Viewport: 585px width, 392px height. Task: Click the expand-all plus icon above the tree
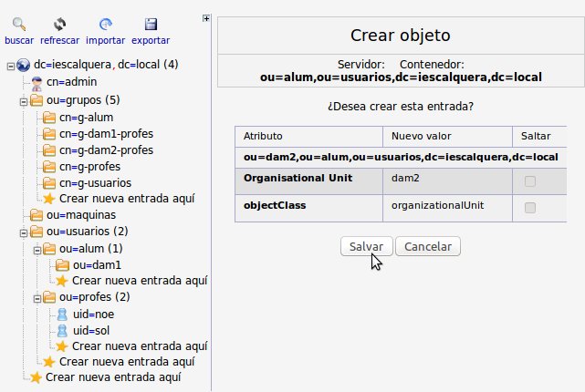coord(206,18)
